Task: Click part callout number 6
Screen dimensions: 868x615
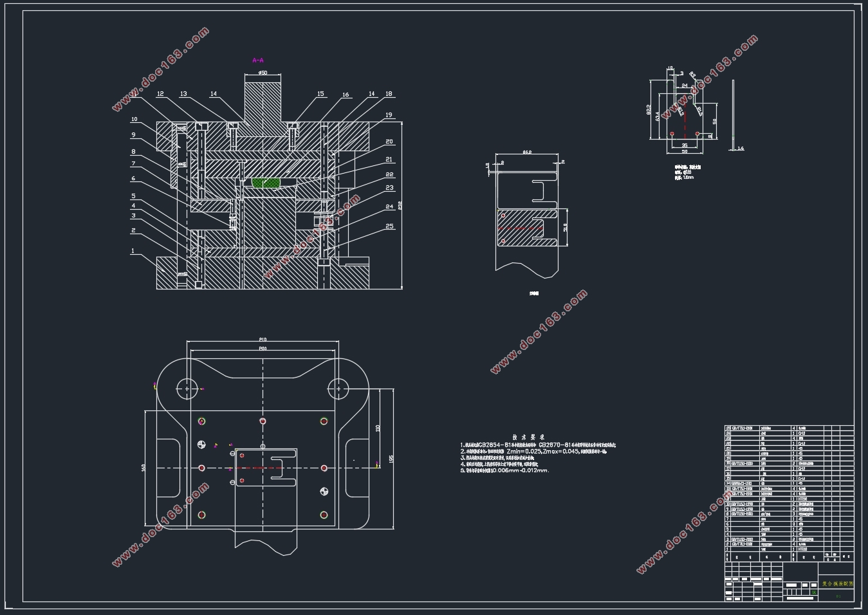Action: tap(133, 179)
